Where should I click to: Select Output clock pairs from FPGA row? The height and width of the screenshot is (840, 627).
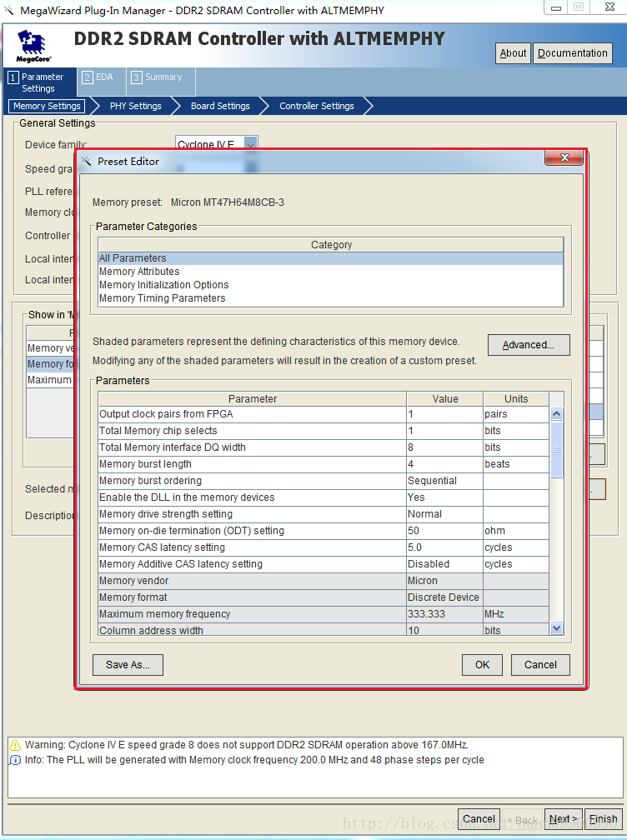click(324, 414)
